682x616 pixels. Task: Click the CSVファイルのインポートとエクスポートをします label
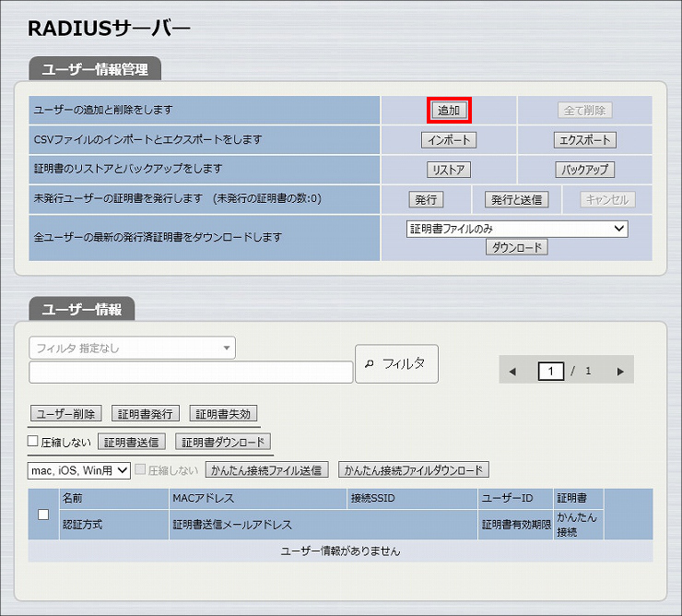pyautogui.click(x=147, y=139)
